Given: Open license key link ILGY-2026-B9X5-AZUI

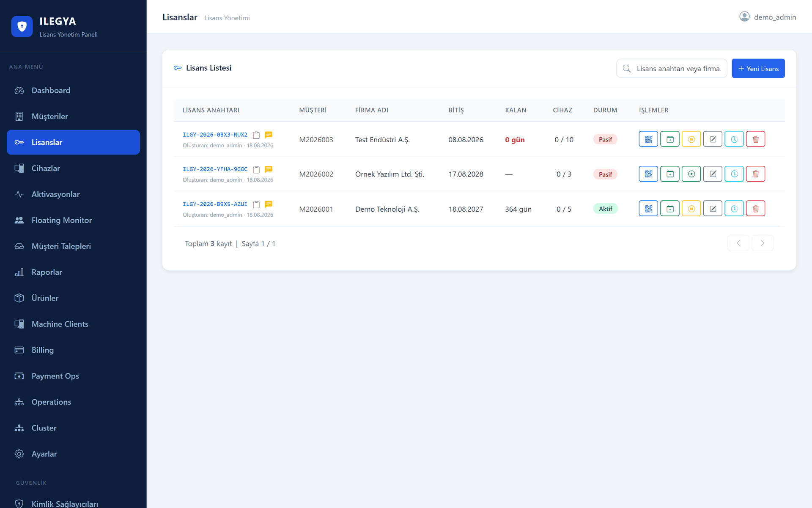Looking at the screenshot, I should 215,204.
